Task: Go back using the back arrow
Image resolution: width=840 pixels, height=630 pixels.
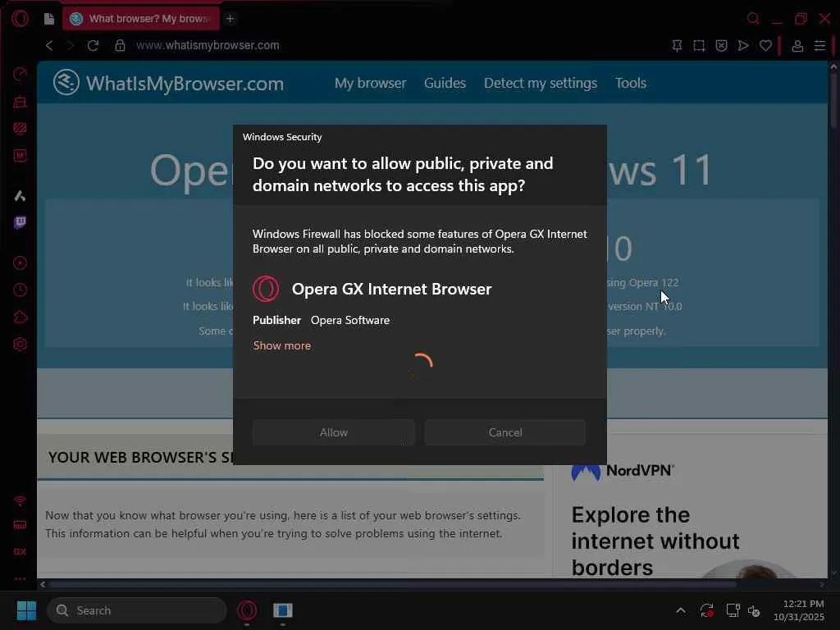Action: click(x=49, y=46)
